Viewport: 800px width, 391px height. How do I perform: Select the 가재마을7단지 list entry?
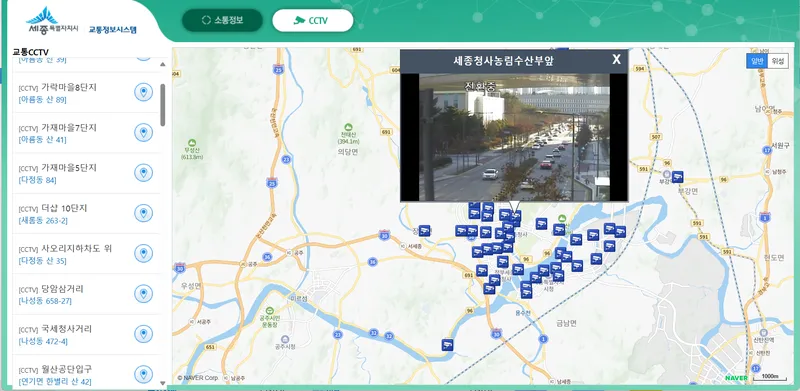click(x=86, y=133)
